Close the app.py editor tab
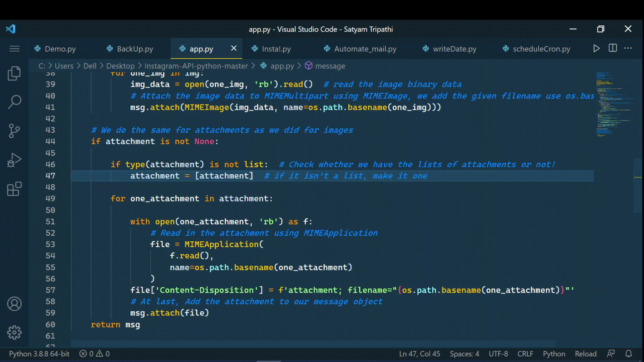644x362 pixels. [x=234, y=48]
